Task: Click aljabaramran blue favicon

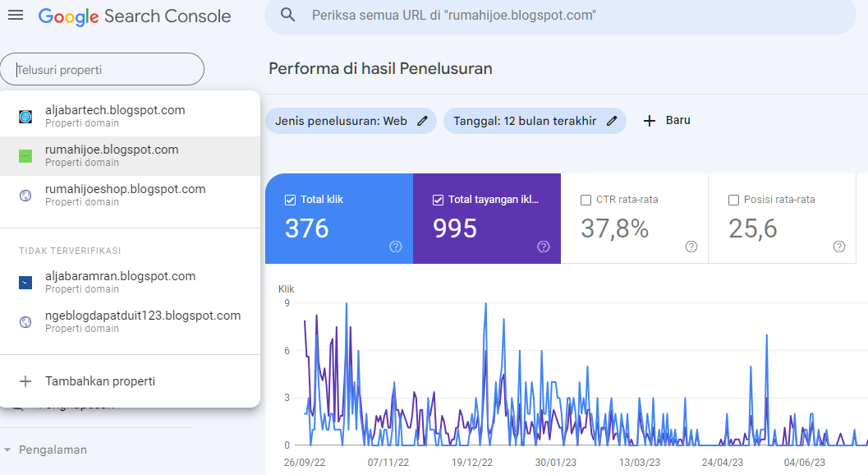Action: (x=25, y=283)
